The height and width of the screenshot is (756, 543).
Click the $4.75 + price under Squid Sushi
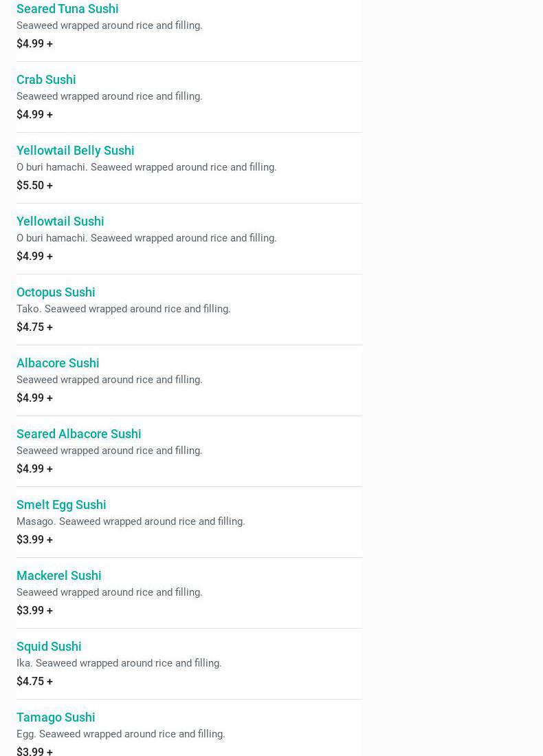(x=34, y=682)
